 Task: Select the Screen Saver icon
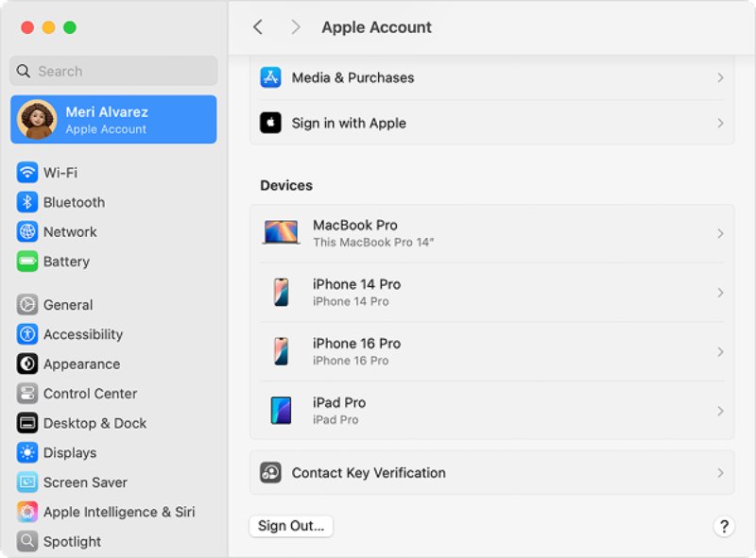pos(29,482)
